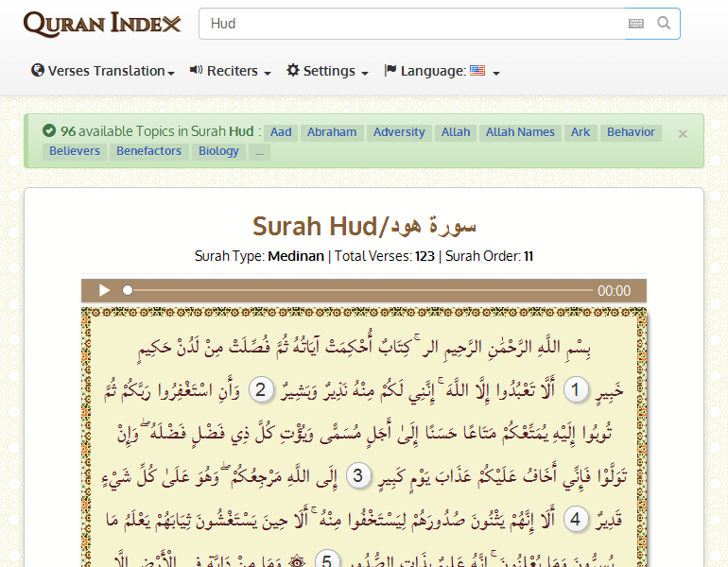Open the Language selection menu
The height and width of the screenshot is (567, 728).
[x=442, y=71]
